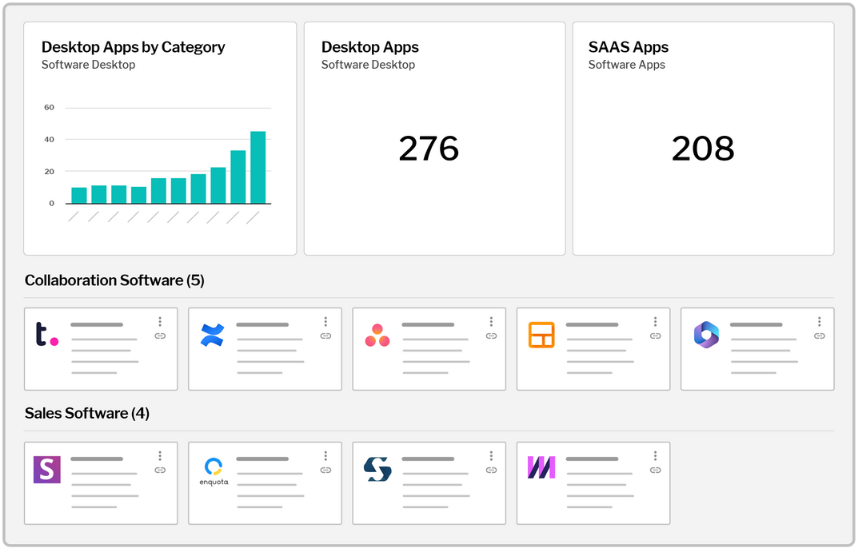This screenshot has height=548, width=858.
Task: Click link icon on S-arrow card
Action: click(491, 470)
